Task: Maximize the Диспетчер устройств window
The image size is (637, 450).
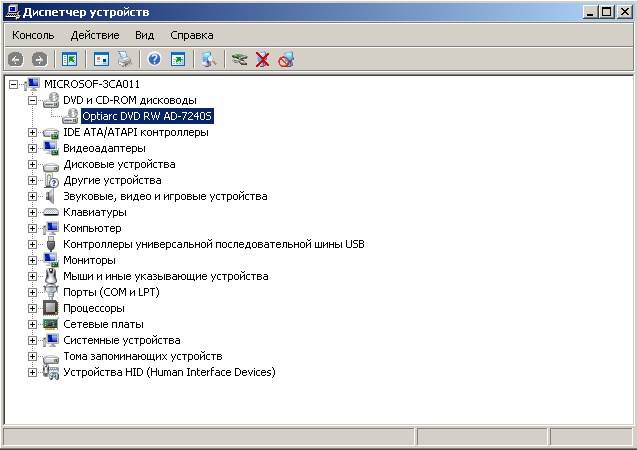Action: [x=606, y=12]
